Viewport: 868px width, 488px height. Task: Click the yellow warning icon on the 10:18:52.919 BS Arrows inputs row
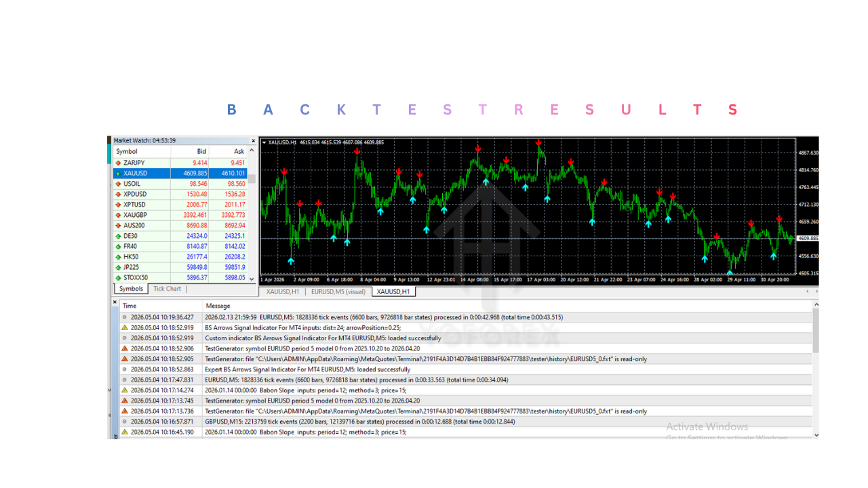click(x=124, y=327)
